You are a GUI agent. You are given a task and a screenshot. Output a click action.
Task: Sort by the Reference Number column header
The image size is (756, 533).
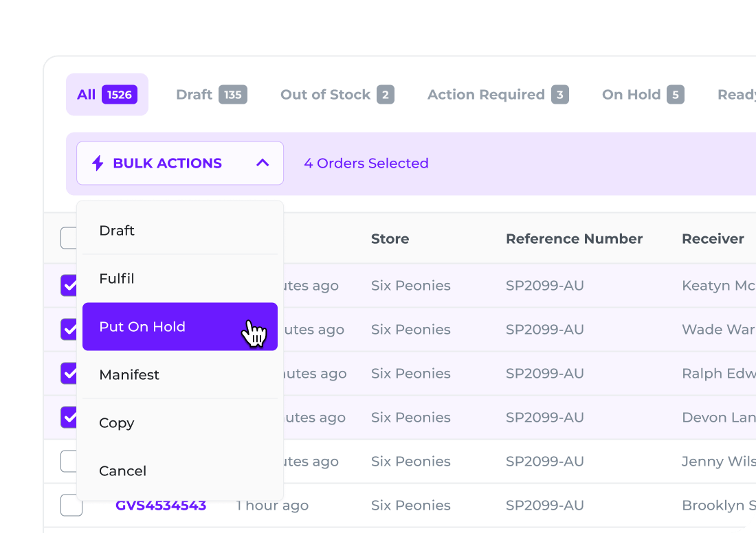pyautogui.click(x=574, y=238)
